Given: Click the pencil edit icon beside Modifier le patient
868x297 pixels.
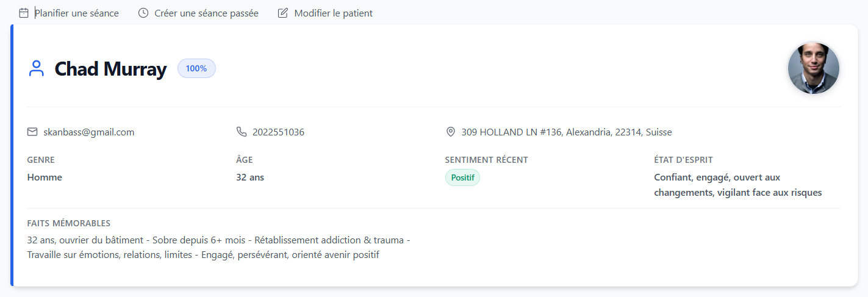Looking at the screenshot, I should pyautogui.click(x=283, y=13).
